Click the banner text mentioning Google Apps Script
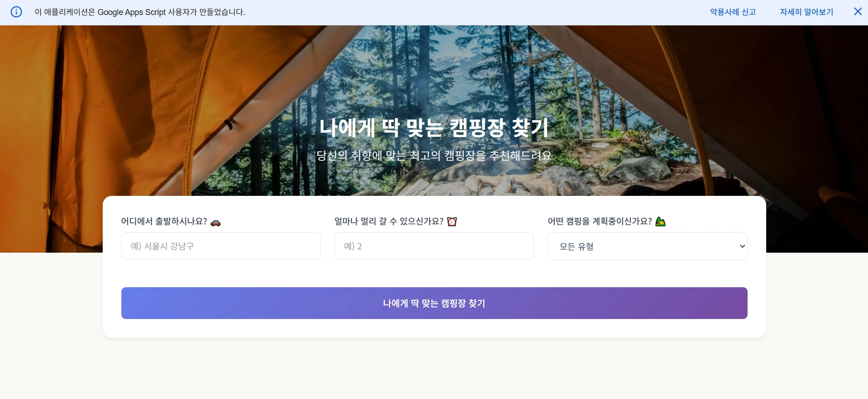 pyautogui.click(x=140, y=12)
